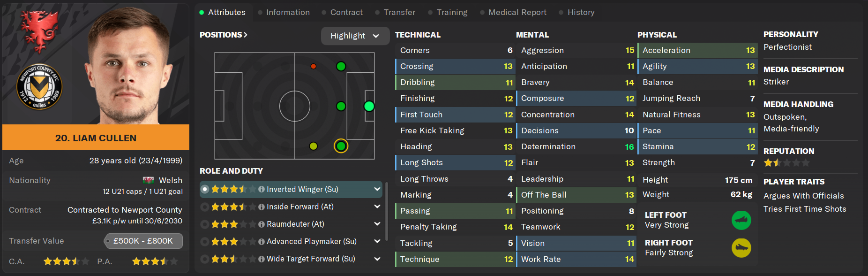The height and width of the screenshot is (276, 868).
Task: Select the Raumdeuter (At) radio button
Action: tap(205, 224)
